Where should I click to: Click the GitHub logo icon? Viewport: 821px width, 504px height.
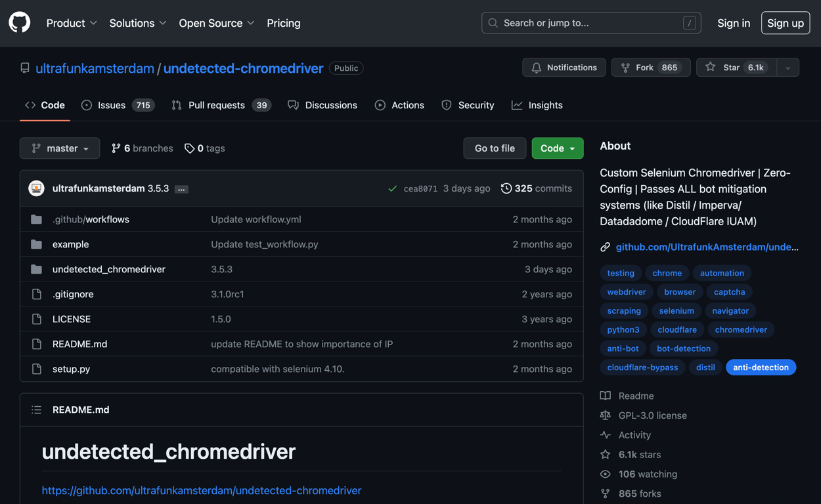tap(20, 23)
